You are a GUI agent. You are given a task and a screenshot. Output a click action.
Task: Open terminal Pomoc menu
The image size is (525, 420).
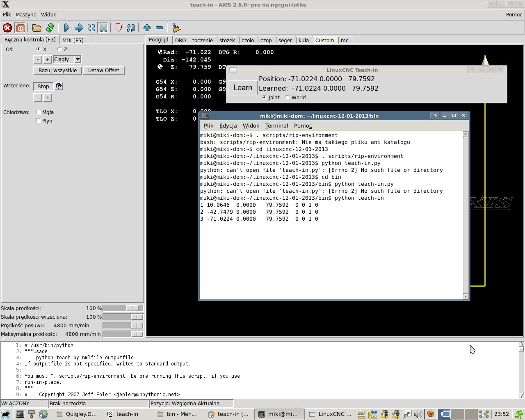tap(303, 126)
